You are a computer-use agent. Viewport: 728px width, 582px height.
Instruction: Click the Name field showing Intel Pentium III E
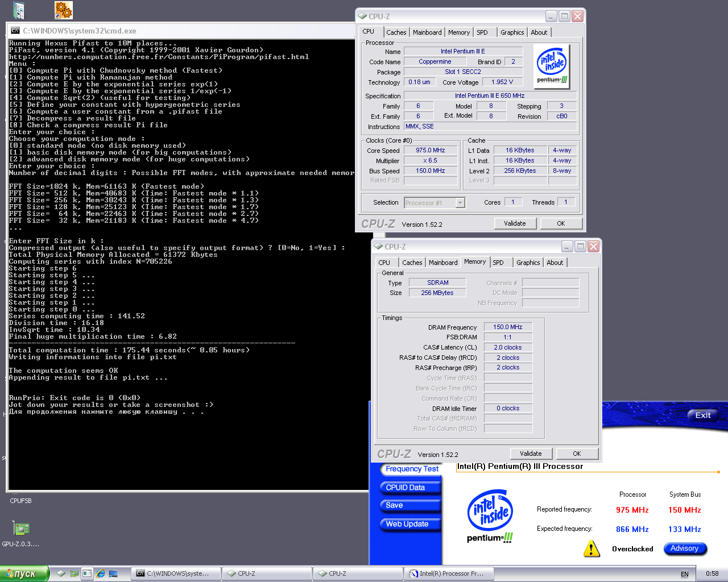tap(462, 51)
